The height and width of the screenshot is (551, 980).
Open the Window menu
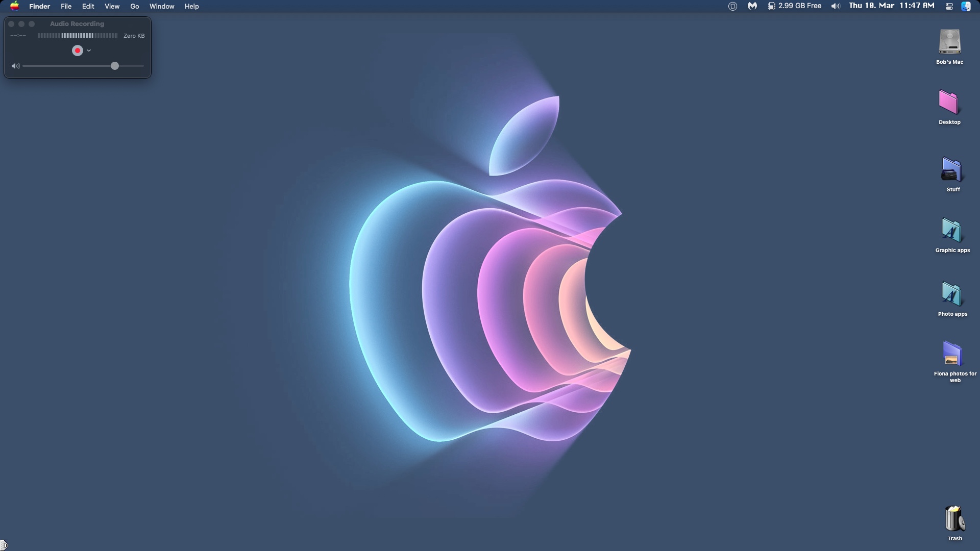point(162,6)
